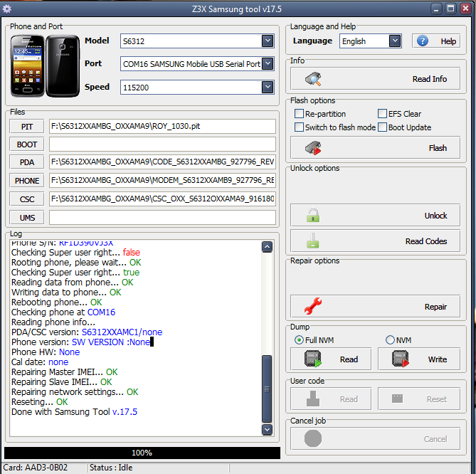Click the 100% progress bar

click(142, 453)
